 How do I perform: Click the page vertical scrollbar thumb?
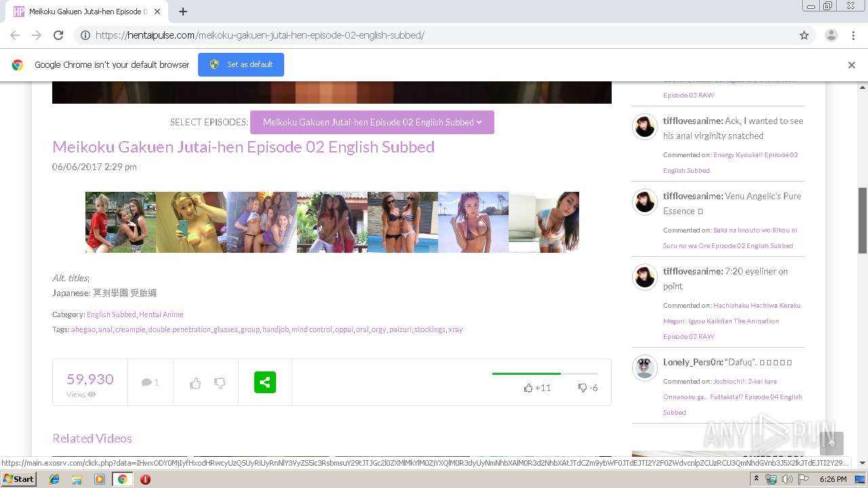coord(863,220)
